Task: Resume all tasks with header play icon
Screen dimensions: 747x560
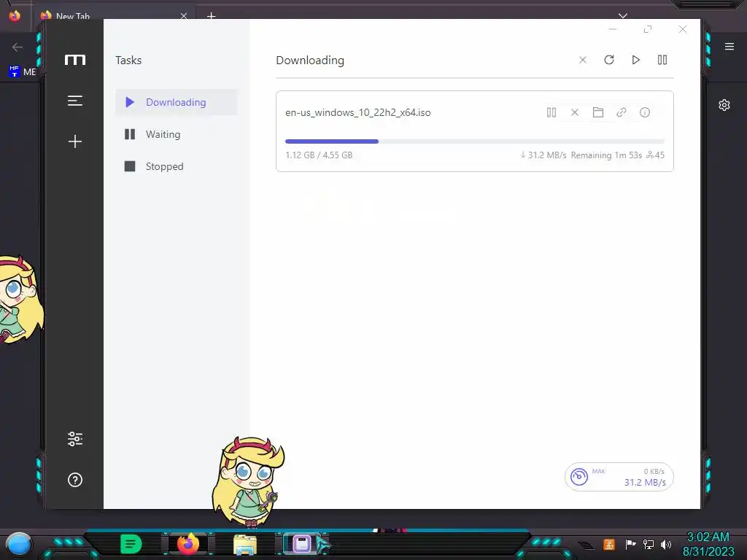Action: (x=635, y=60)
